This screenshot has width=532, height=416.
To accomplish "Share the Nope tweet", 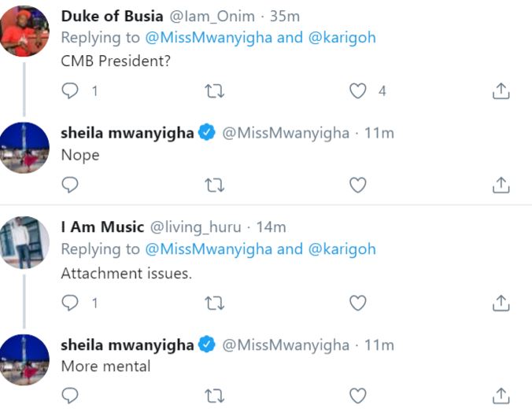I will [x=501, y=185].
